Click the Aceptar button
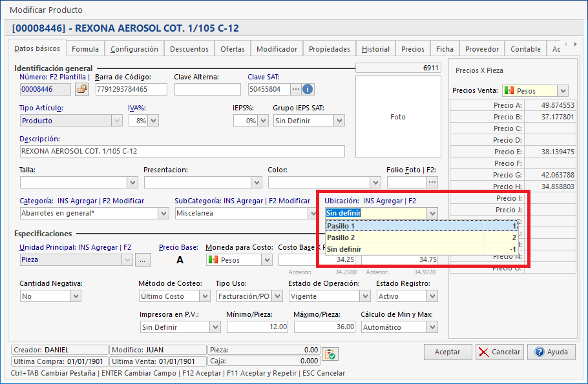Image resolution: width=588 pixels, height=384 pixels. 448,352
